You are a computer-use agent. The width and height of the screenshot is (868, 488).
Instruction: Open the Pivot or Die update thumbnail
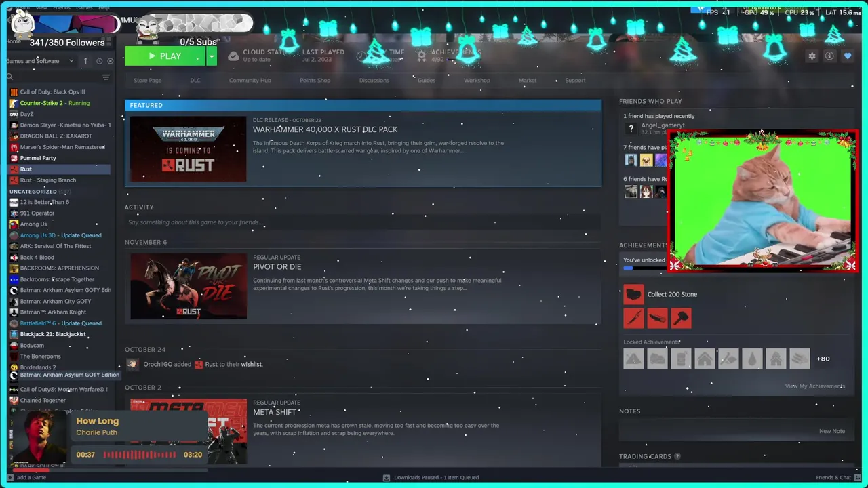[189, 286]
